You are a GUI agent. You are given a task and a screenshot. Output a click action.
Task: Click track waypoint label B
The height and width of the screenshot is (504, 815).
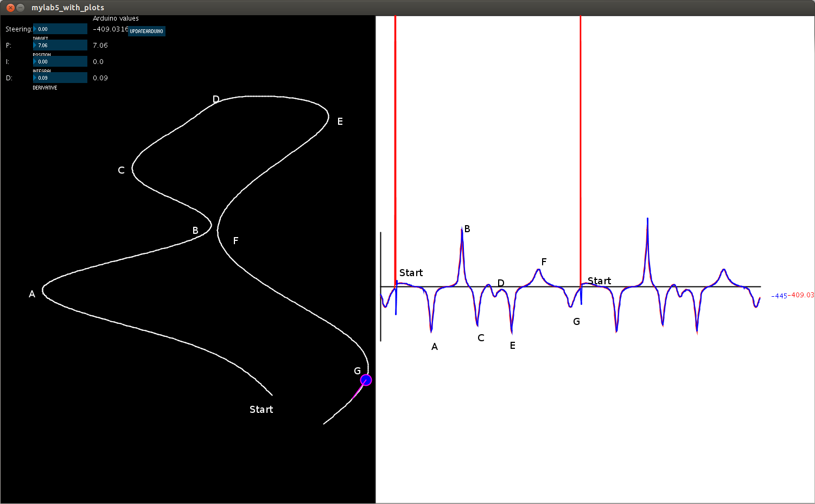point(195,231)
